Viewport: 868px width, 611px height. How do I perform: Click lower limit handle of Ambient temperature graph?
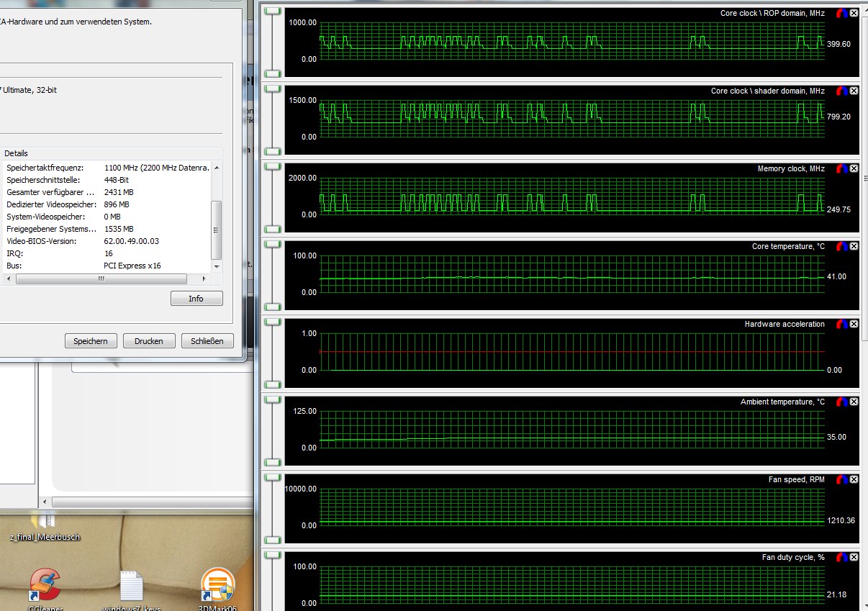point(272,462)
